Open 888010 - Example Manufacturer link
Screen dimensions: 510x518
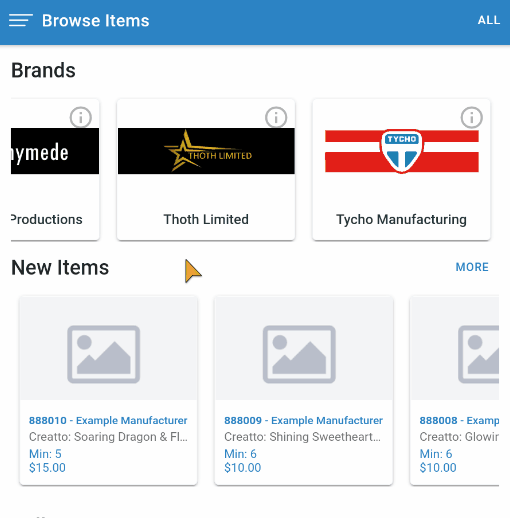(x=108, y=420)
